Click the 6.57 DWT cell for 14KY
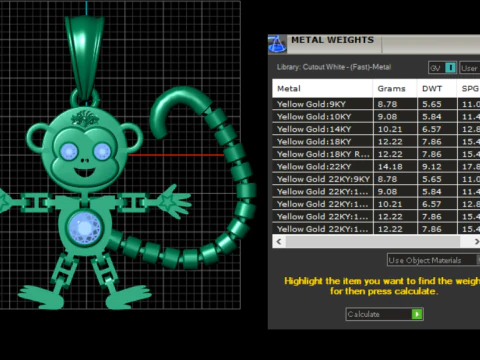The width and height of the screenshot is (480, 360). (x=437, y=129)
